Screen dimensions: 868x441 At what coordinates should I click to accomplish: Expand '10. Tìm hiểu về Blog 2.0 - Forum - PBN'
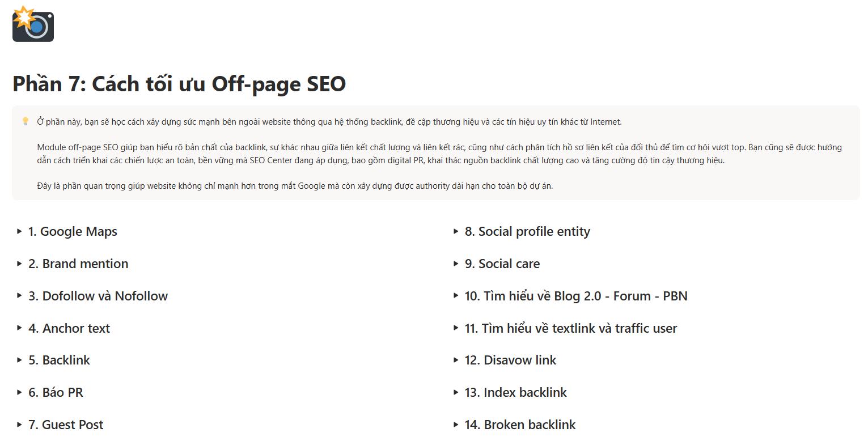point(575,296)
